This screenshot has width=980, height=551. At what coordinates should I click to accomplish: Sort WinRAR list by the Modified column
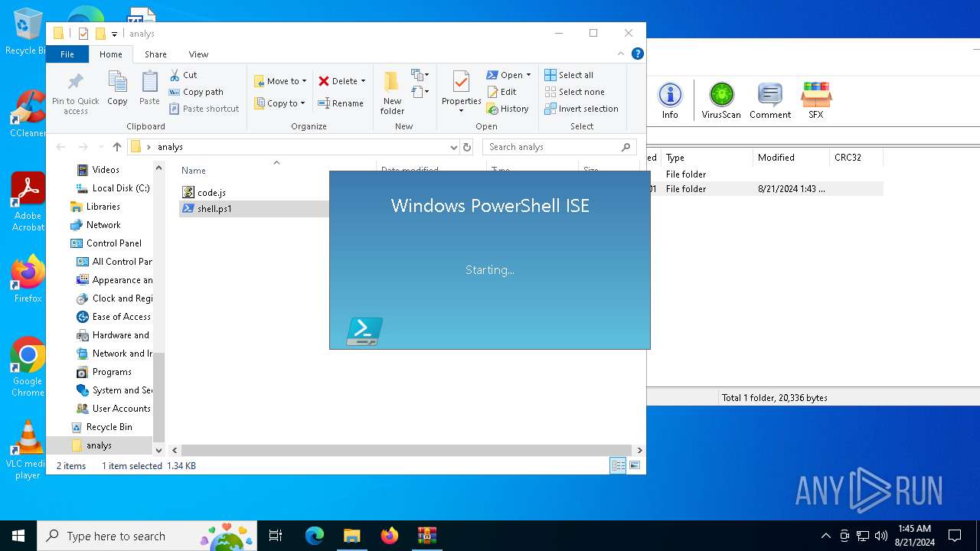791,158
